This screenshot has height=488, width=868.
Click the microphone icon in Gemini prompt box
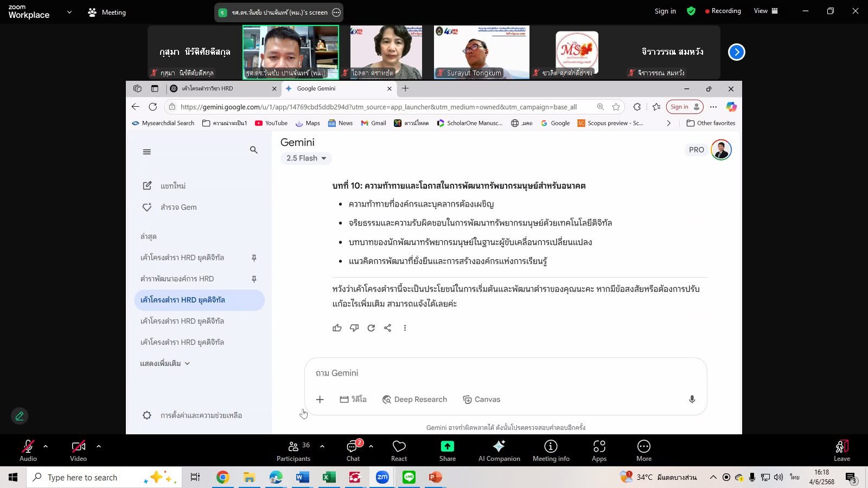(x=692, y=400)
